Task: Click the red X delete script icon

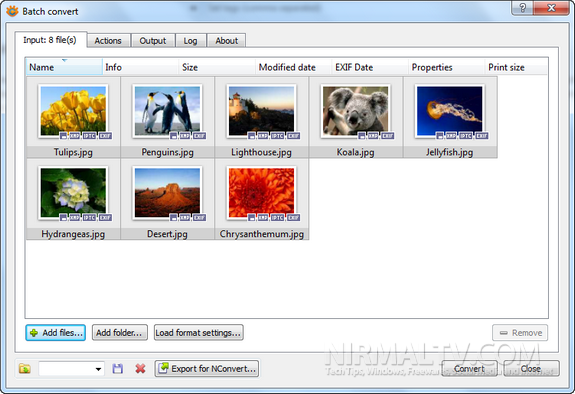Action: (x=140, y=368)
